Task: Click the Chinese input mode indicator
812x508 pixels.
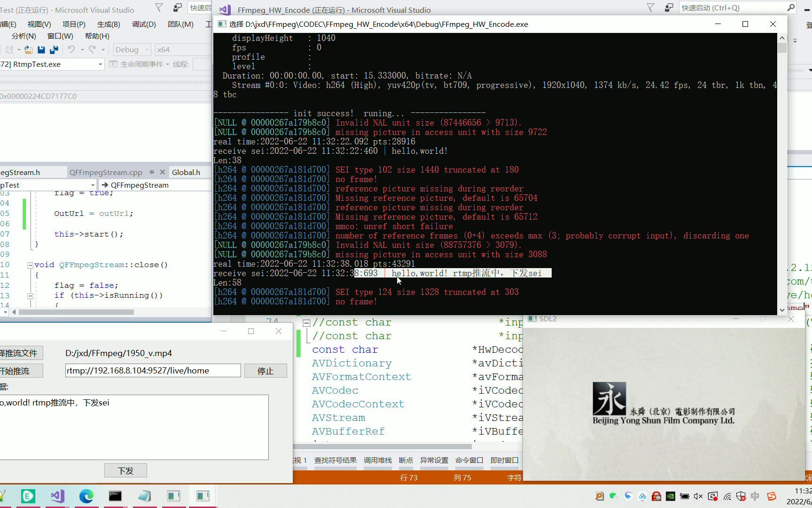Action: 755,496
